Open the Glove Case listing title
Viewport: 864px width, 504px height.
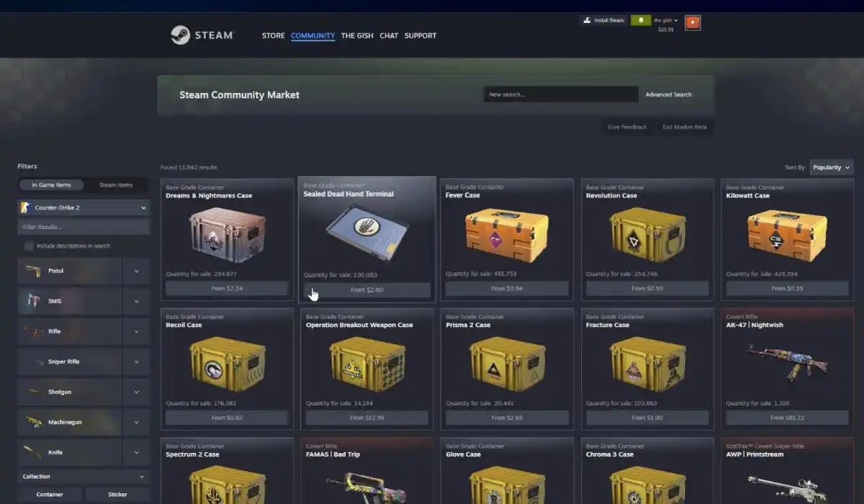pyautogui.click(x=463, y=454)
